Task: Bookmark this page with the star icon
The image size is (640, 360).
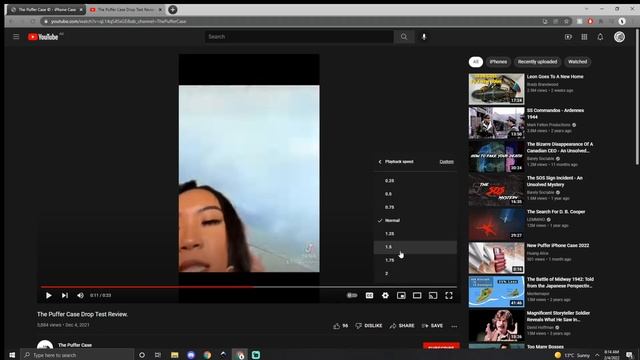Action: (566, 21)
